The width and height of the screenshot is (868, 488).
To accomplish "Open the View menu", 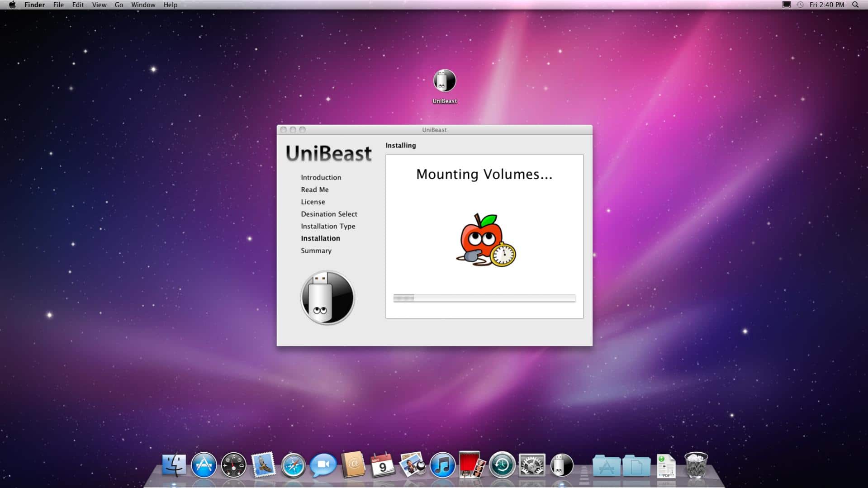I will [x=99, y=5].
